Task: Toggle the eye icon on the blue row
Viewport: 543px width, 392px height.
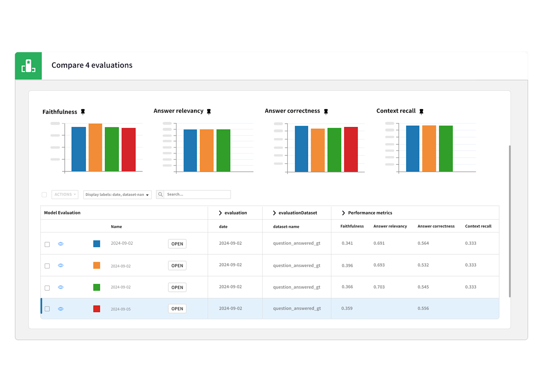Action: (61, 244)
